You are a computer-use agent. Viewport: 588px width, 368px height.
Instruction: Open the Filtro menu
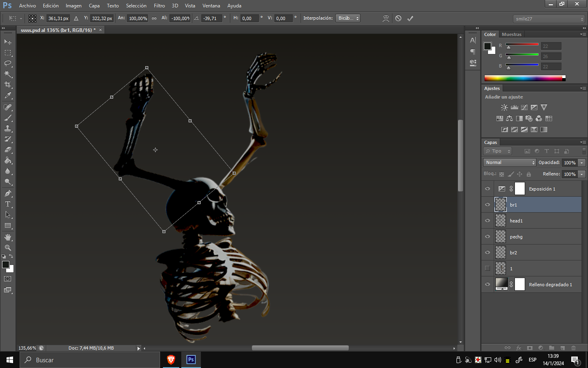(x=159, y=6)
